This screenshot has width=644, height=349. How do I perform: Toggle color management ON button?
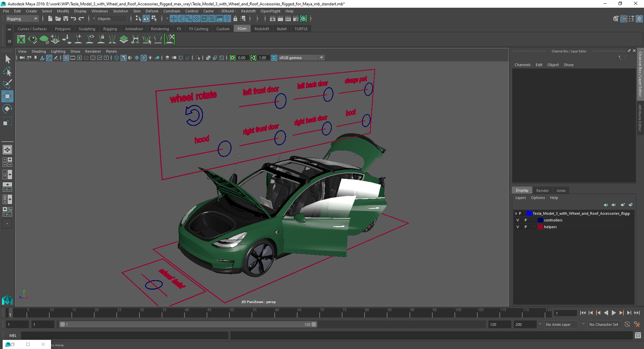[x=274, y=58]
